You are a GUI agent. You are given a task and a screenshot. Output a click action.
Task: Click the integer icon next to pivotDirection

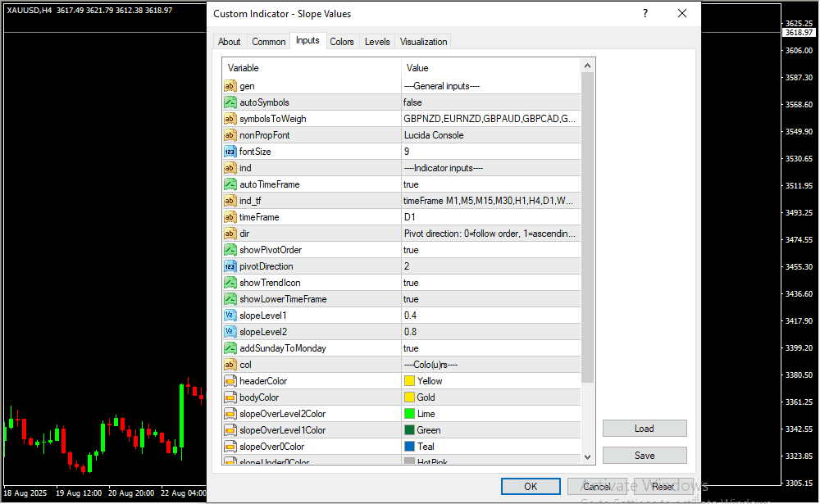click(x=230, y=266)
